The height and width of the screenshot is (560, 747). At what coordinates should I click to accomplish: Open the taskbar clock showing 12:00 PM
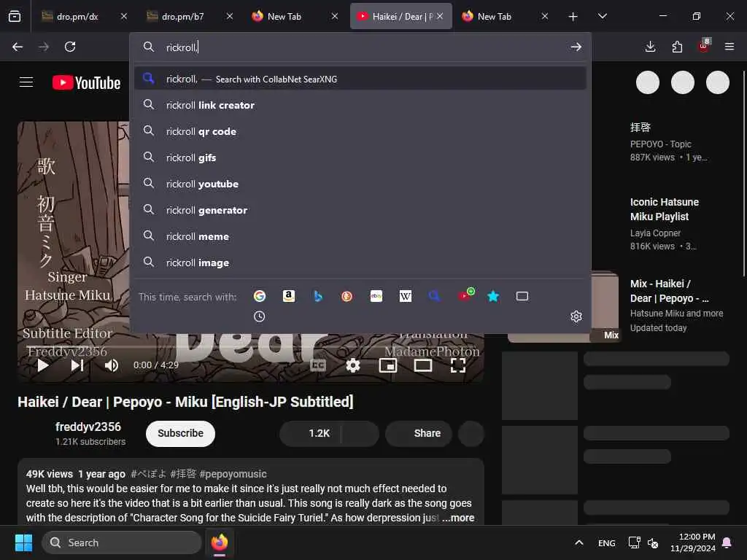point(693,542)
